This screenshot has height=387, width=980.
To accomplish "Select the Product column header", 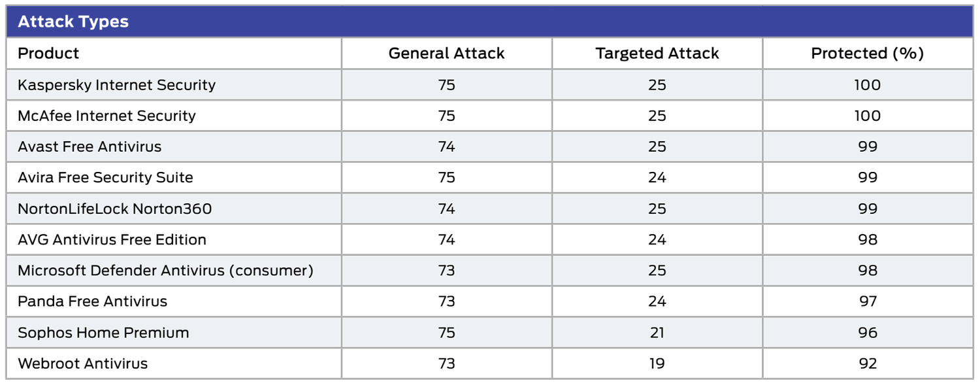I will coord(48,54).
